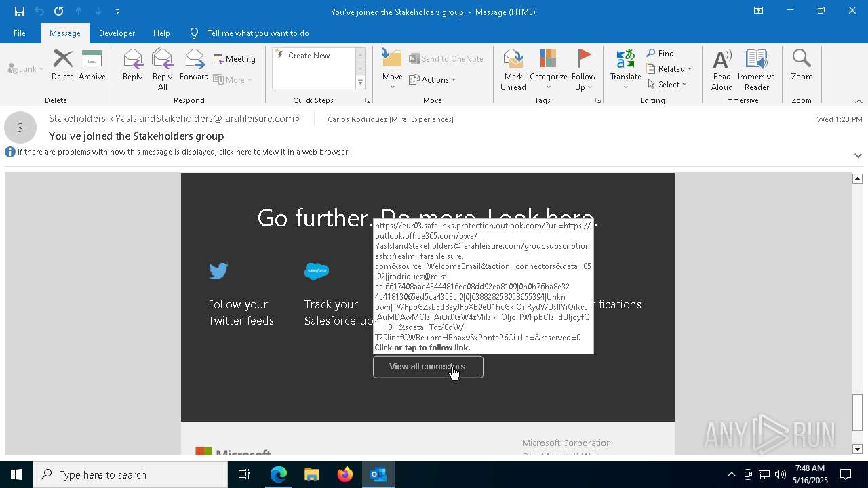
Task: Mark the message as Unread
Action: pyautogui.click(x=513, y=69)
